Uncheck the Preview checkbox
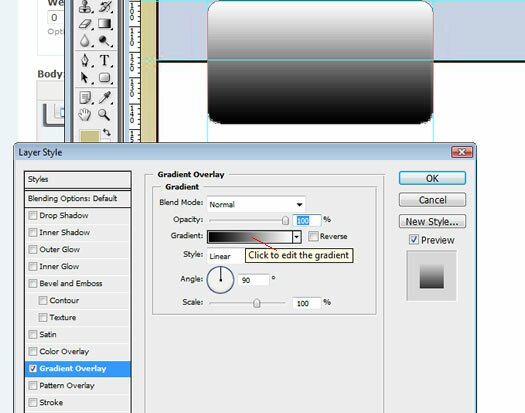 click(x=414, y=239)
